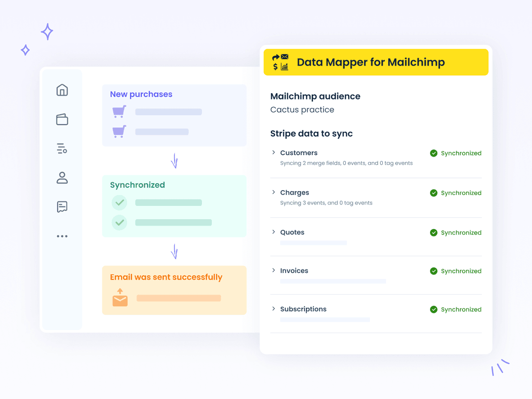This screenshot has height=399, width=532.
Task: Click the Subscriptions label
Action: [x=303, y=309]
